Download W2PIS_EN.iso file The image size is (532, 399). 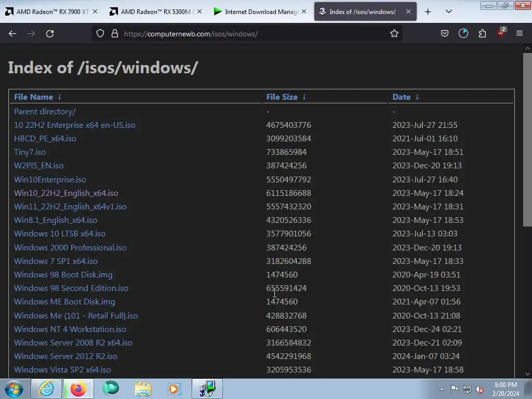click(x=38, y=166)
